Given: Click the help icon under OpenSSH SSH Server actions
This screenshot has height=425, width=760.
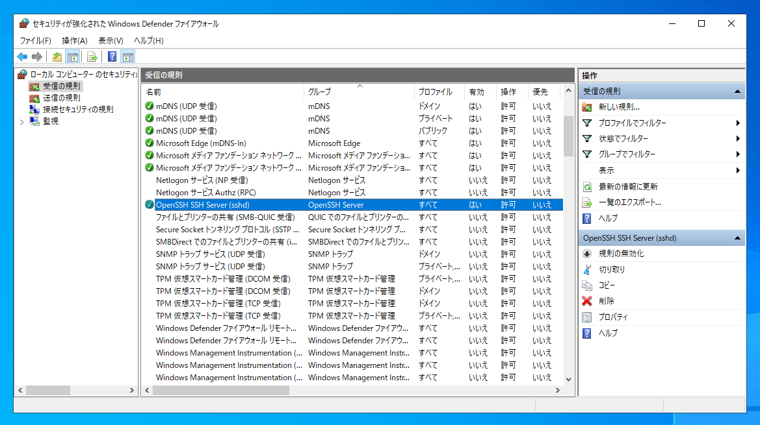Looking at the screenshot, I should pos(587,333).
